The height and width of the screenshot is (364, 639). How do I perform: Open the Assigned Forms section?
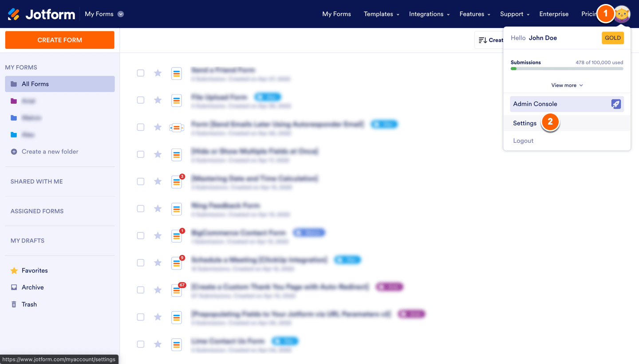tap(37, 211)
